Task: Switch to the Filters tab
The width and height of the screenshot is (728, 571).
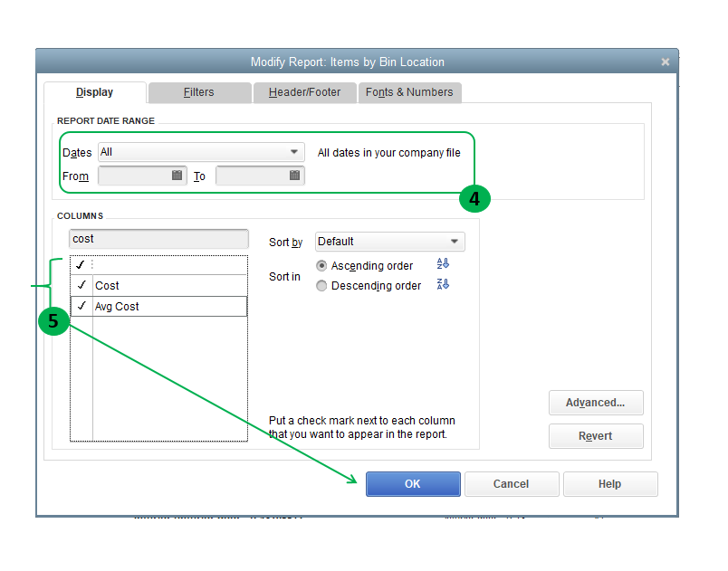Action: (199, 92)
